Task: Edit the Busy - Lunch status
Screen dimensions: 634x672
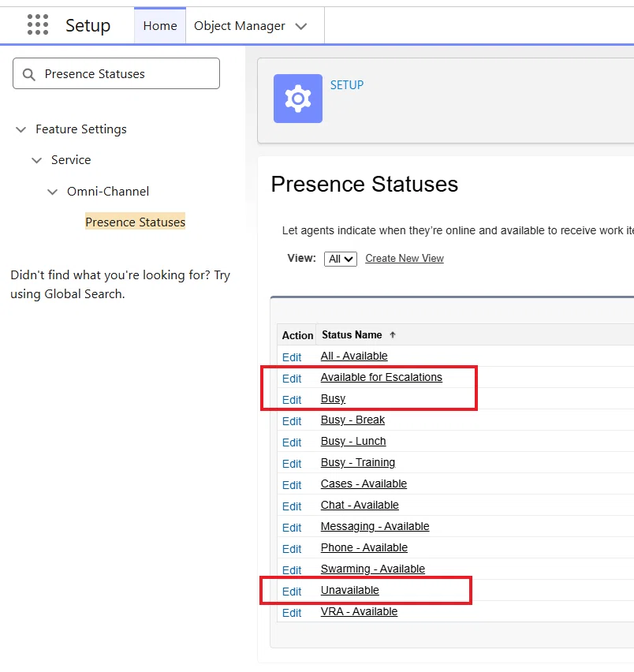Action: pos(292,442)
